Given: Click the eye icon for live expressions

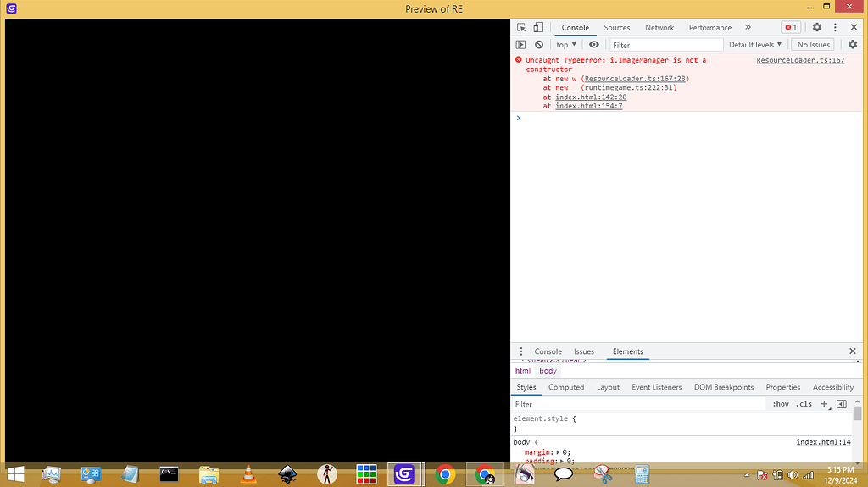Looking at the screenshot, I should click(x=593, y=45).
